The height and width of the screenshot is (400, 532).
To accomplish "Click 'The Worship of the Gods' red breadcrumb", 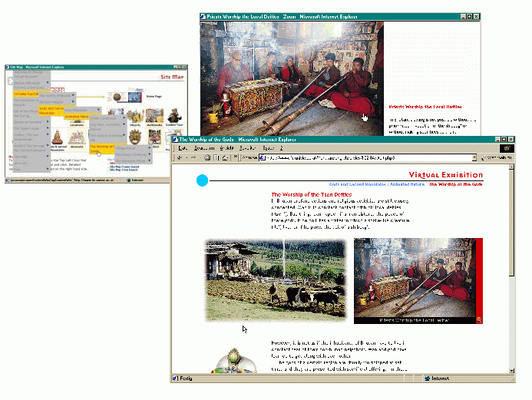I will click(456, 184).
